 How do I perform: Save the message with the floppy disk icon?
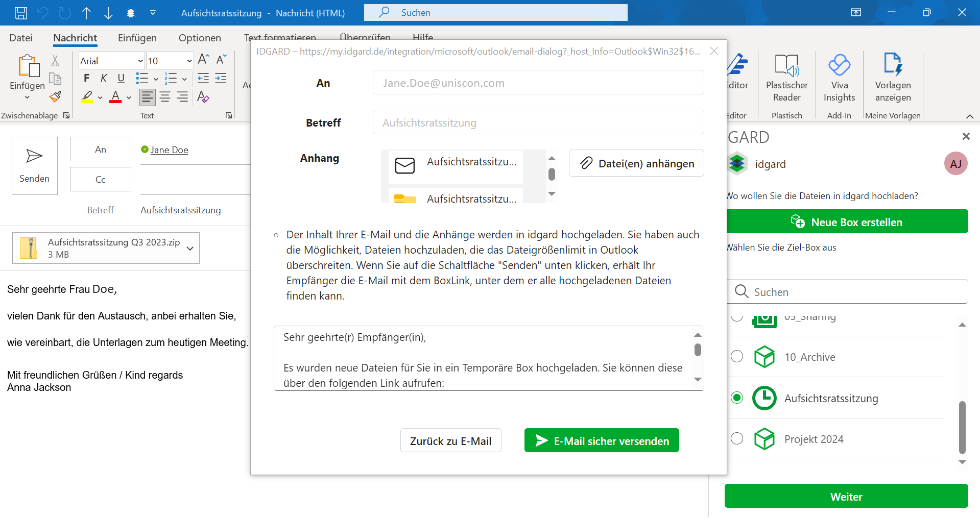[x=21, y=13]
